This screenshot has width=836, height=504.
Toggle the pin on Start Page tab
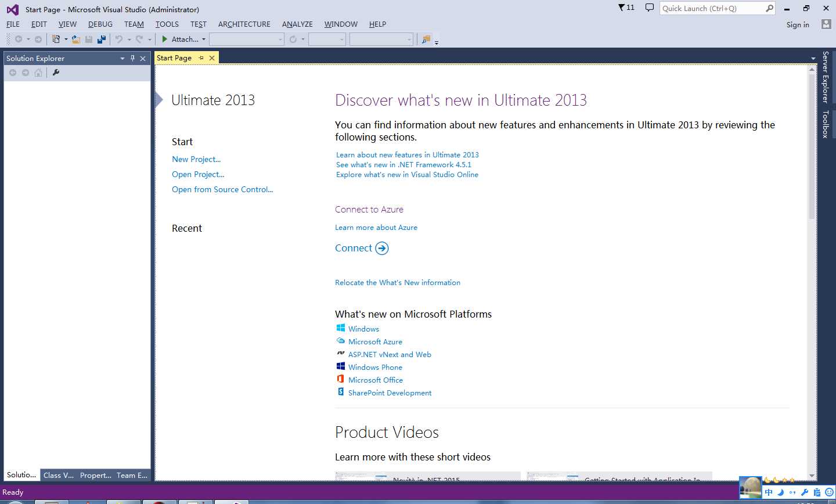[x=201, y=57]
